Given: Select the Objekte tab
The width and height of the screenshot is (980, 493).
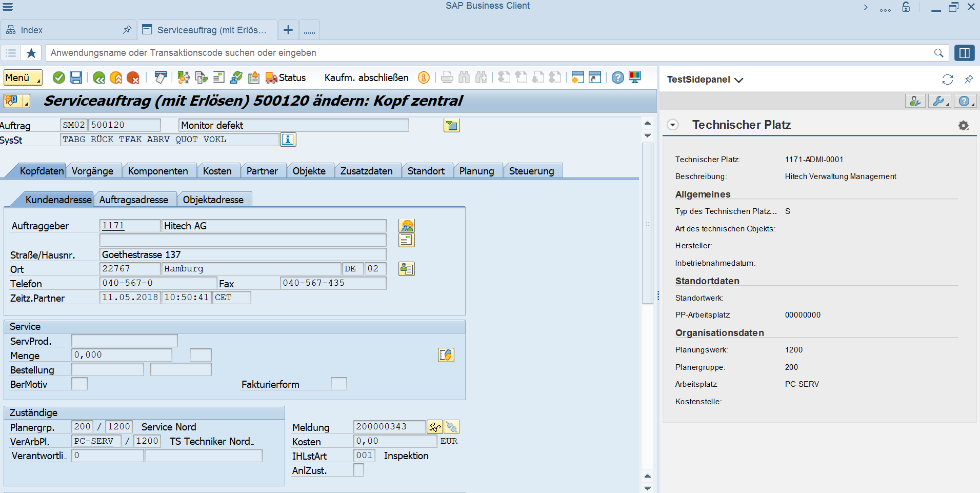Looking at the screenshot, I should tap(309, 171).
